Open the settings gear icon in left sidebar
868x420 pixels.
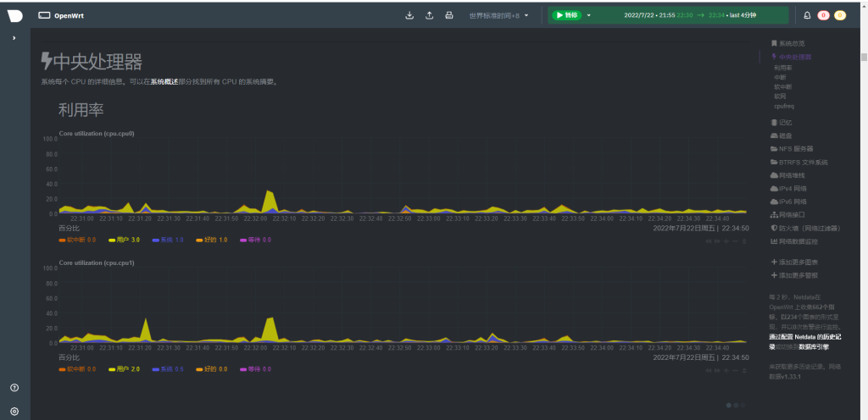[14, 411]
